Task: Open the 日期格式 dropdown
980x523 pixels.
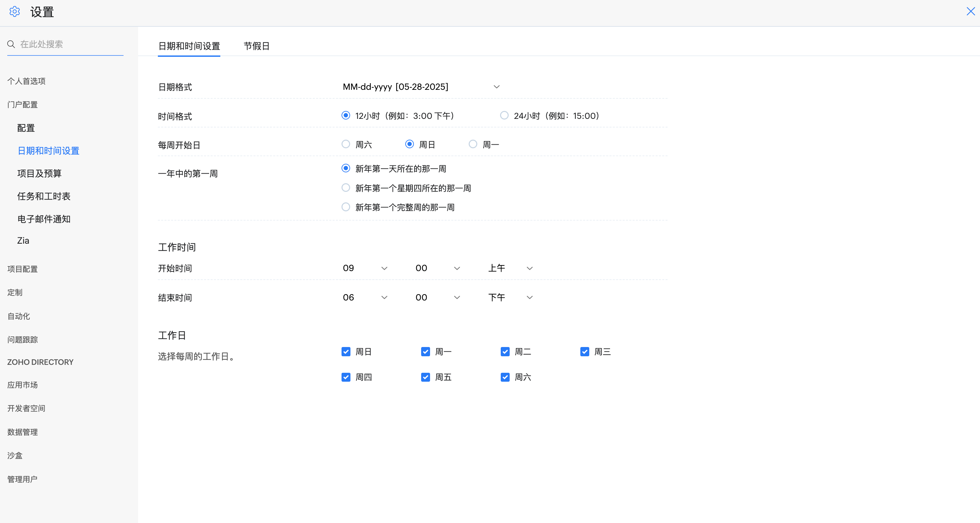Action: 421,87
